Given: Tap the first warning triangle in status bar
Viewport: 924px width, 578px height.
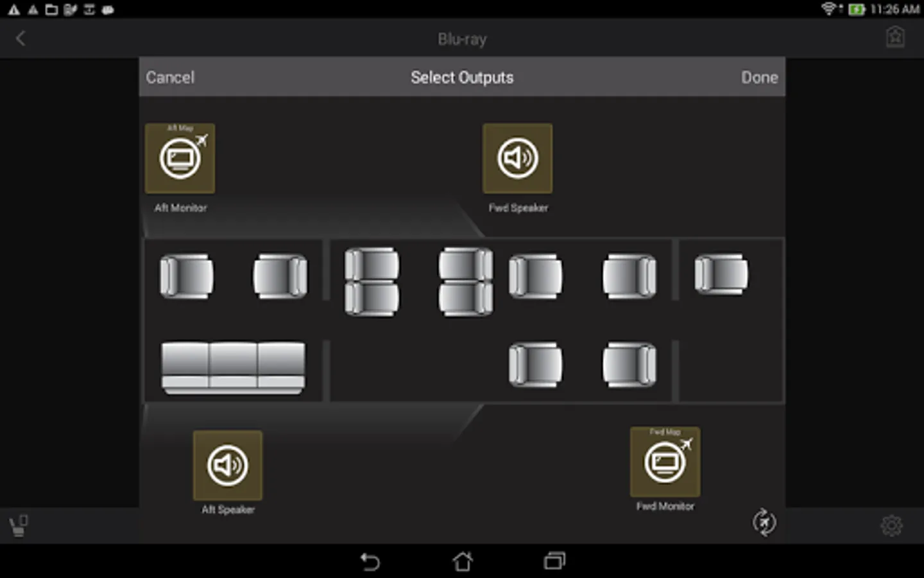Looking at the screenshot, I should coord(13,10).
